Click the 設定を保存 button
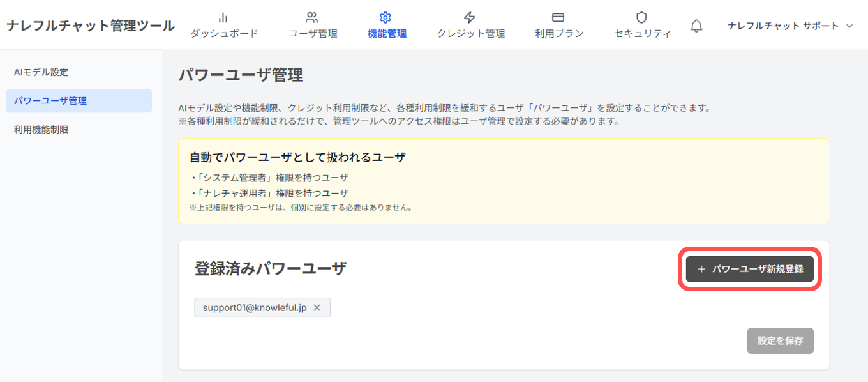Image resolution: width=868 pixels, height=382 pixels. [780, 340]
